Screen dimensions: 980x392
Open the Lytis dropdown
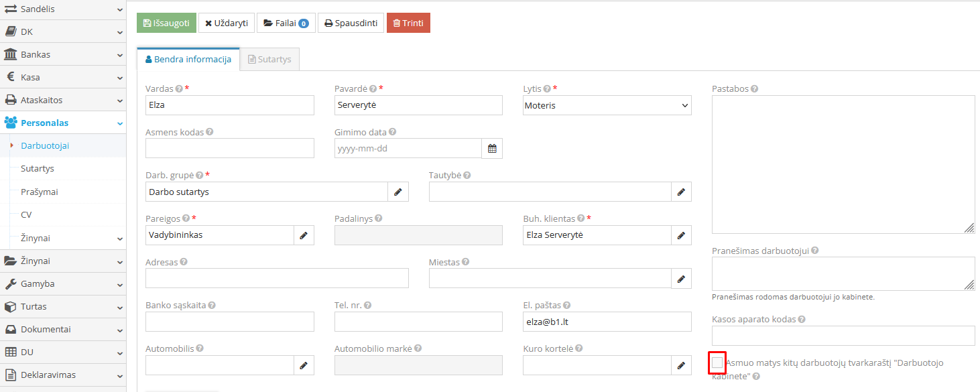click(x=607, y=105)
